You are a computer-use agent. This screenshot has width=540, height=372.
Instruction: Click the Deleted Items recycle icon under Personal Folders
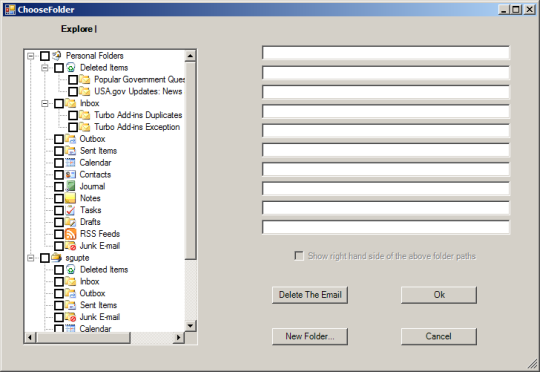coord(71,68)
